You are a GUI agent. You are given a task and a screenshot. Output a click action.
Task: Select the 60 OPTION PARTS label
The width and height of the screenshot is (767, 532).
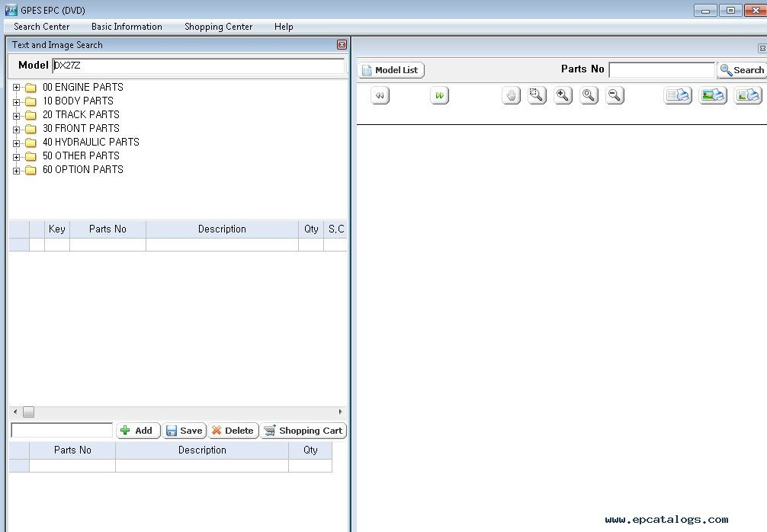[x=83, y=169]
